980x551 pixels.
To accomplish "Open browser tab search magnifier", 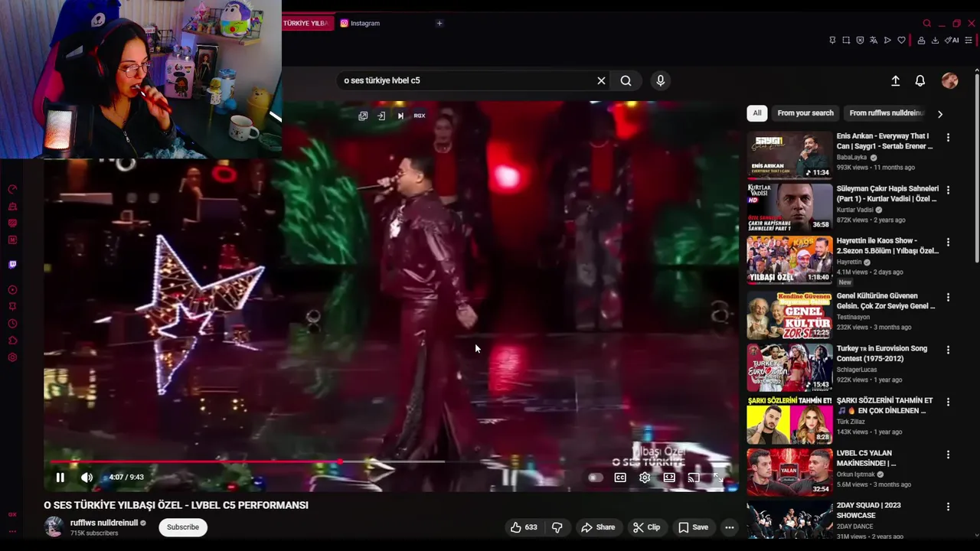I will coord(927,24).
